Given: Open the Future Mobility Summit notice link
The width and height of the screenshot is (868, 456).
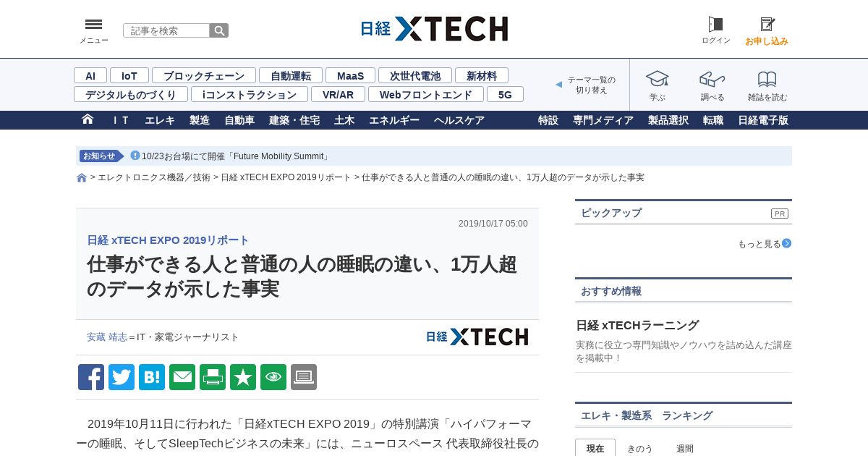Looking at the screenshot, I should click(x=236, y=156).
